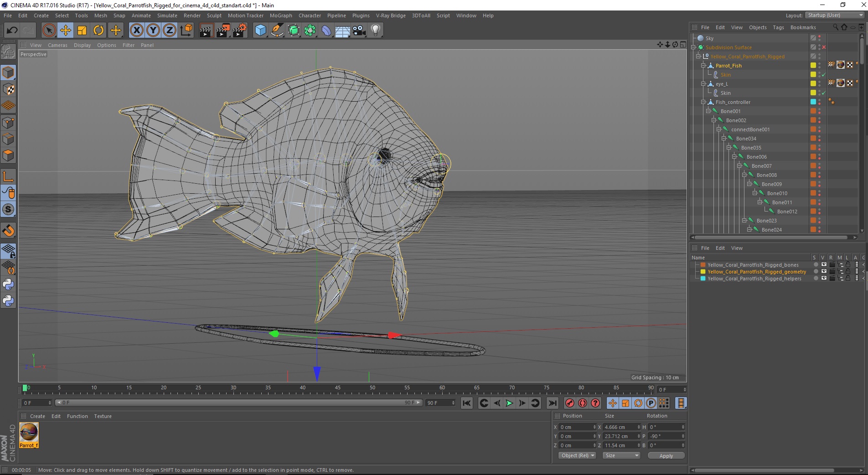The width and height of the screenshot is (868, 475).
Task: Open the deformer objects icon
Action: pyautogui.click(x=327, y=31)
